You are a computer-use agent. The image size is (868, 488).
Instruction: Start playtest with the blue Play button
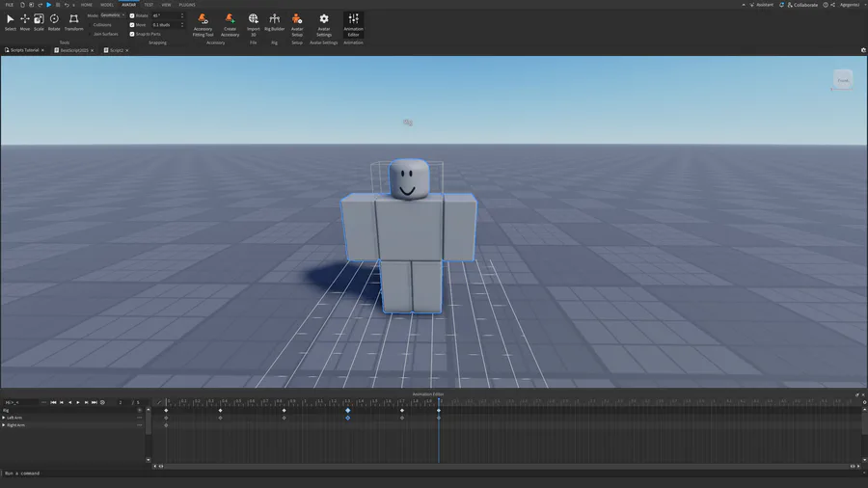point(49,5)
